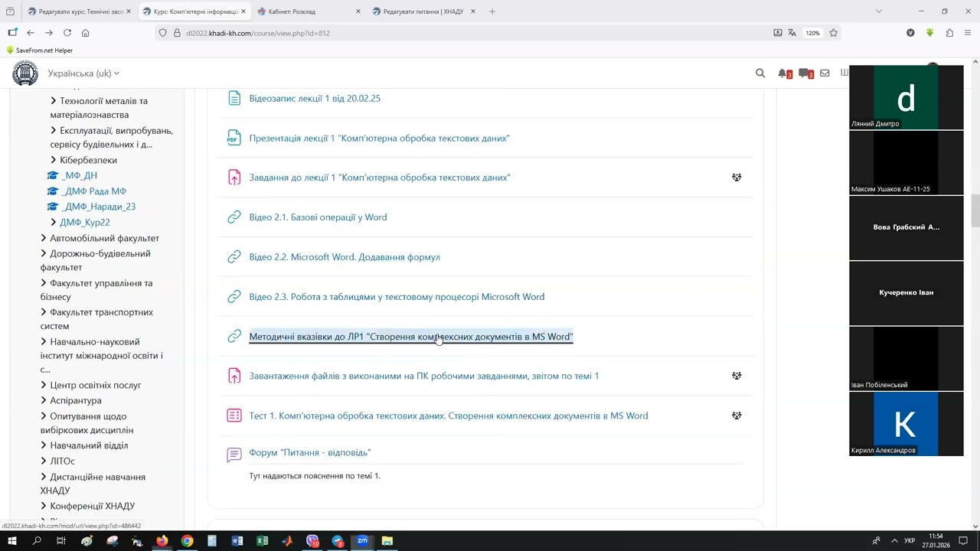Expand the 'Центр освітніх послуг' node
This screenshot has width=980, height=551.
tap(44, 385)
